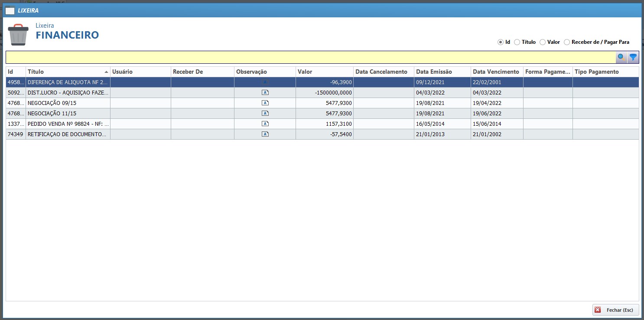Image resolution: width=644 pixels, height=320 pixels.
Task: Toggle sort arrow on Título column
Action: (x=106, y=72)
